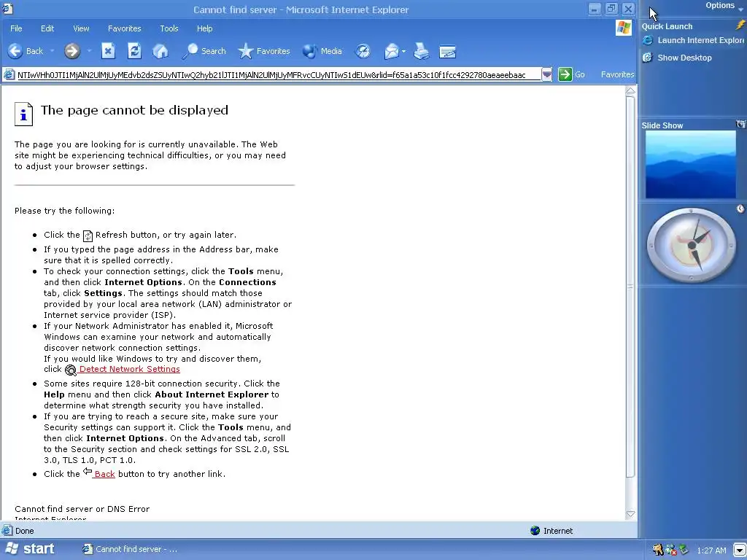
Task: Open the File menu
Action: 16,28
